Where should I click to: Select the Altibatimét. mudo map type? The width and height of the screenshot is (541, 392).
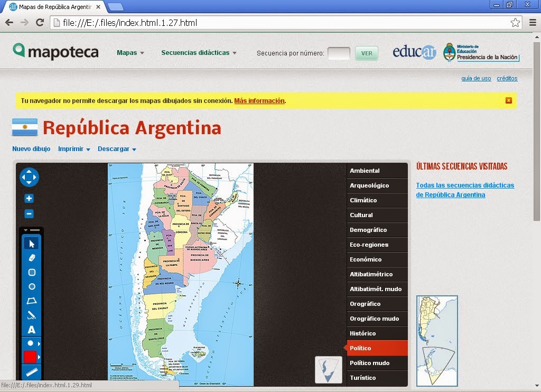pyautogui.click(x=377, y=289)
